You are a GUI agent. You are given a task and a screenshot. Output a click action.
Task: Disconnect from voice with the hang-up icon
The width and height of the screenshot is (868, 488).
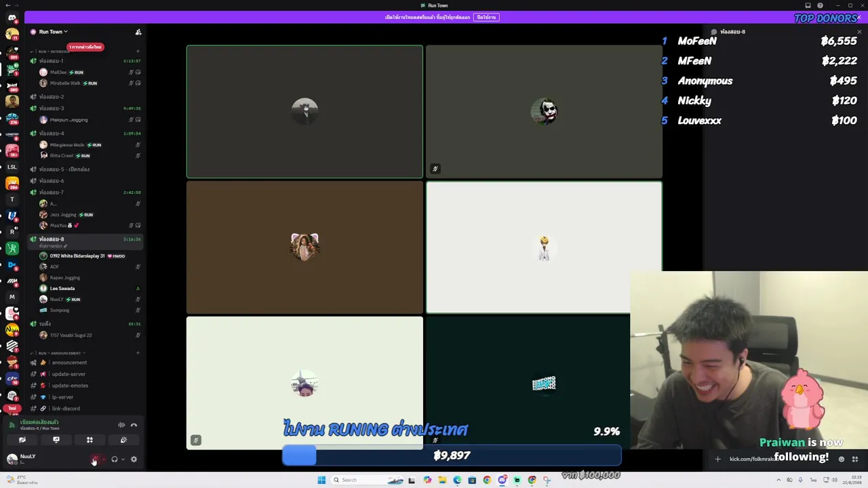coord(134,425)
